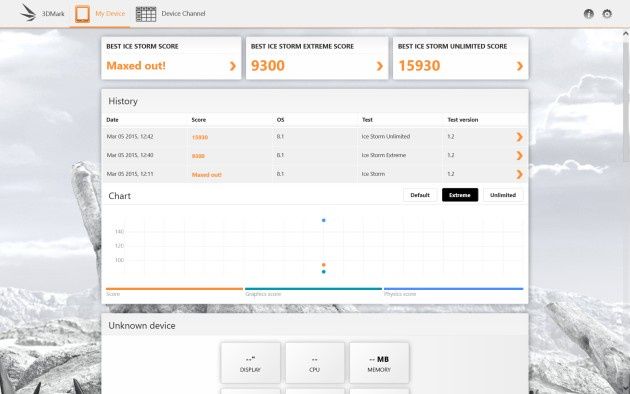Select the Default chart filter

coord(420,195)
